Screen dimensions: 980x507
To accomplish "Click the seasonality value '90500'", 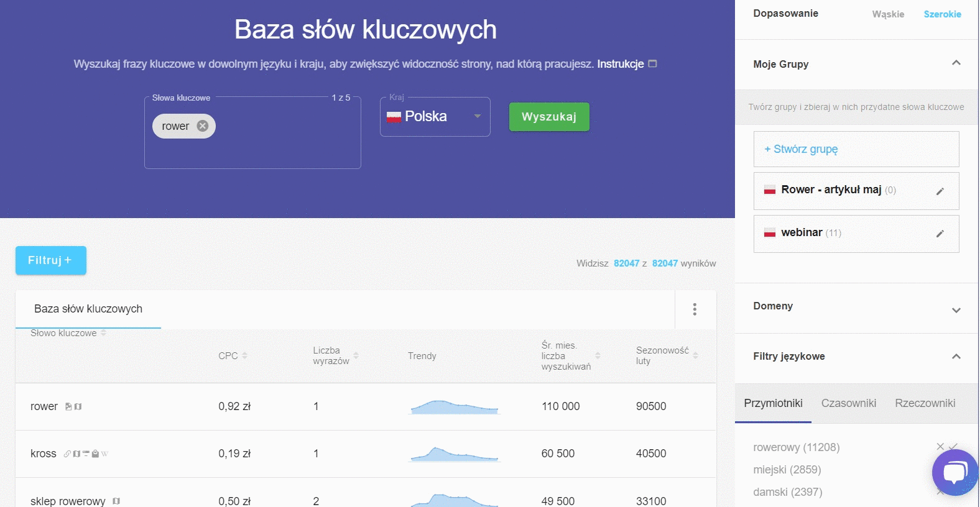I will point(651,406).
